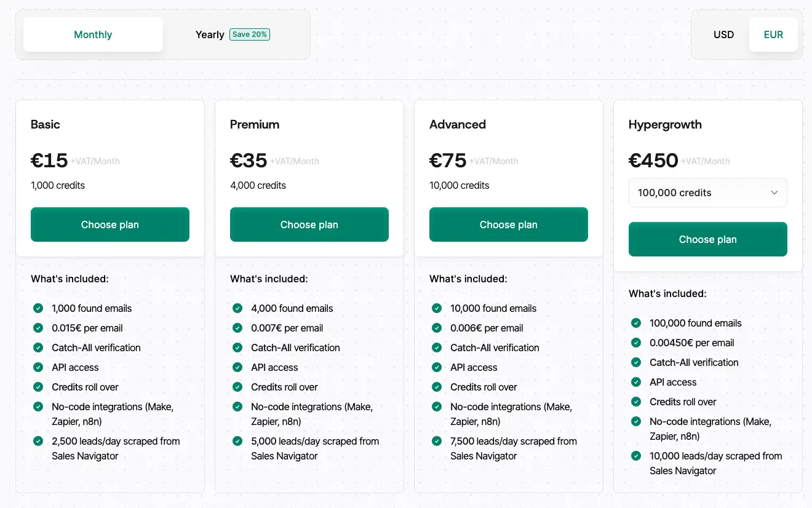The height and width of the screenshot is (508, 812).
Task: Click checkmark beside 2,500 leads/day feature
Action: [x=38, y=441]
